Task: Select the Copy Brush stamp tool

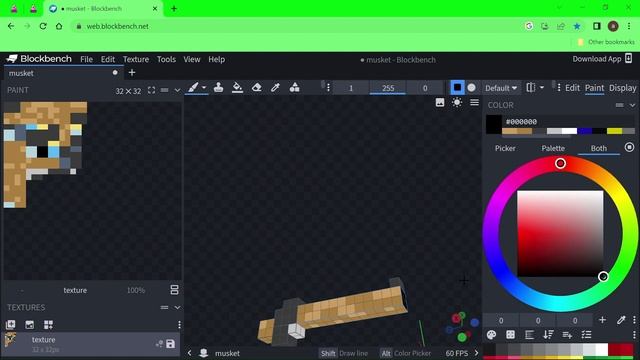Action: coord(218,87)
